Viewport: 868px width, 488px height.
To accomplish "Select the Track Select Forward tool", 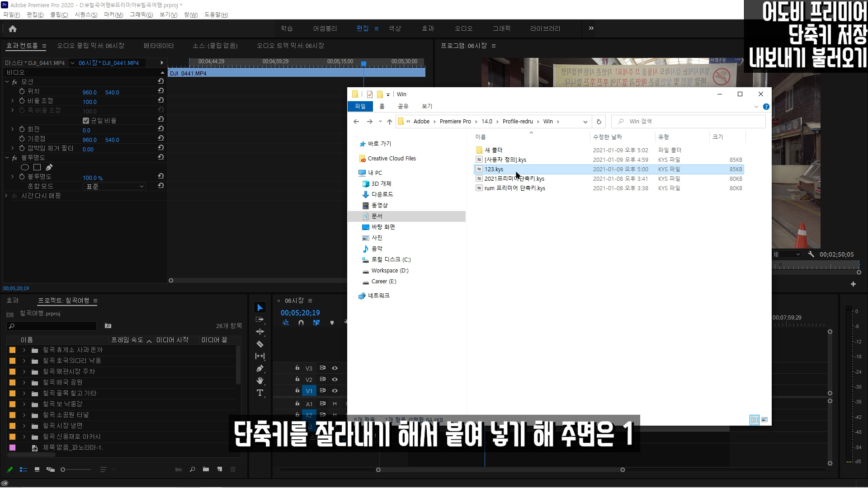I will tap(260, 319).
